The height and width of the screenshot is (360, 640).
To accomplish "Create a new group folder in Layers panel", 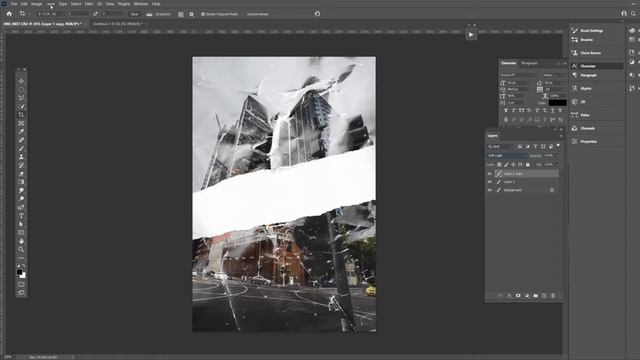I will [536, 296].
